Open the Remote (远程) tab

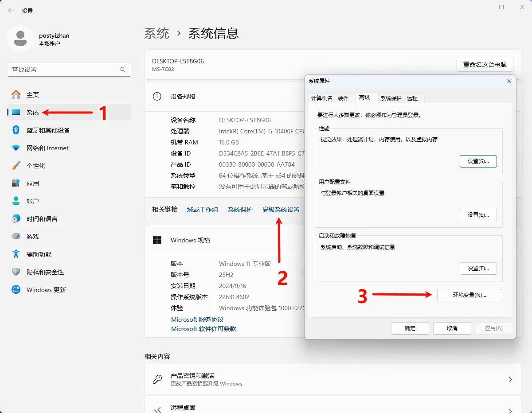pos(412,98)
